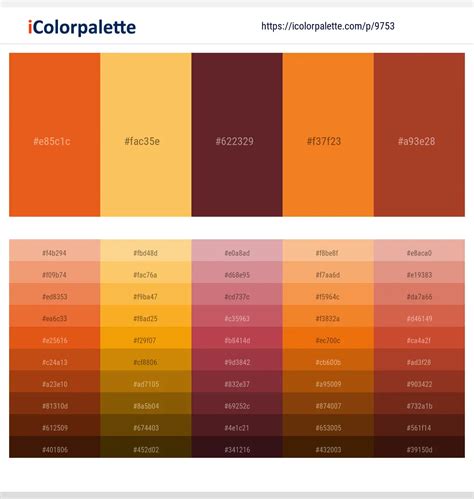Choose the #b8414d crimson shade
Screen dimensions: 474x499
click(237, 338)
